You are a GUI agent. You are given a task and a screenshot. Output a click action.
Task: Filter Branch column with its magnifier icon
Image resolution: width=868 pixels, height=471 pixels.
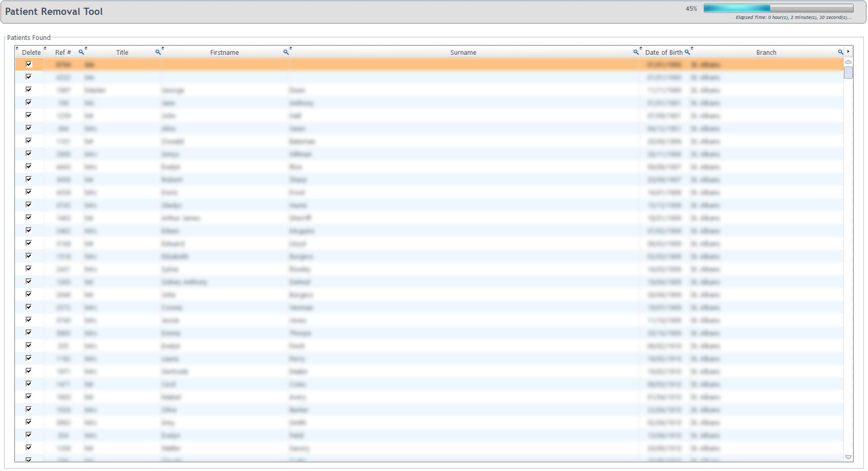point(840,52)
